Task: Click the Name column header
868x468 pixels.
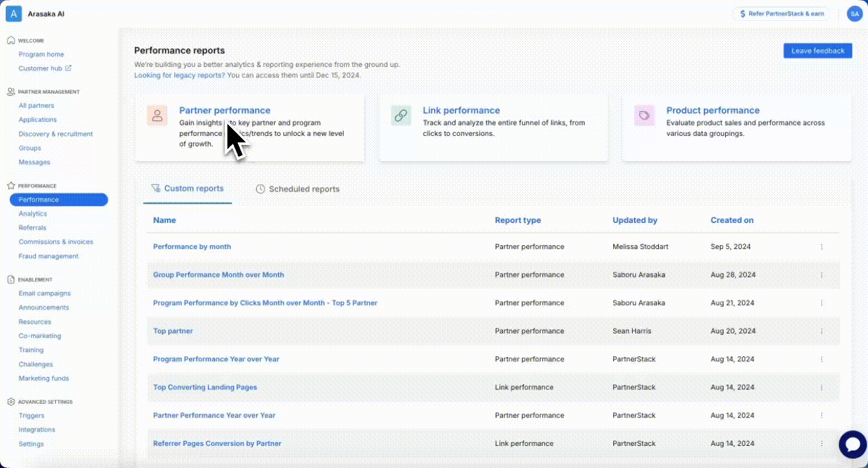Action: 164,220
